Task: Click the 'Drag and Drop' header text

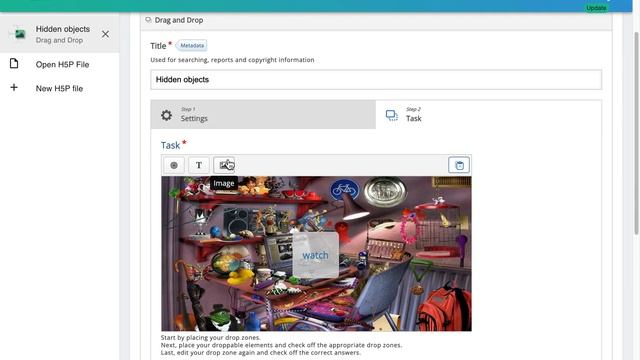Action: 179,20
